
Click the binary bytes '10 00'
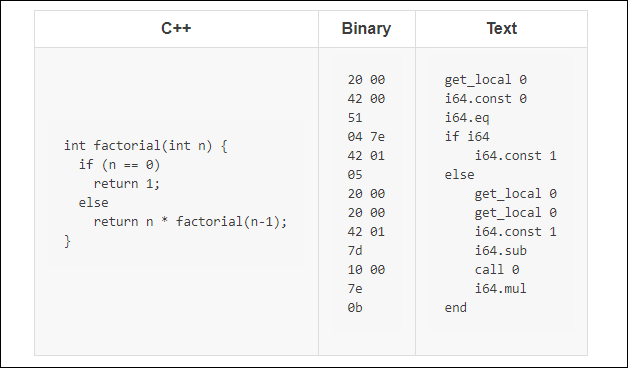[366, 270]
